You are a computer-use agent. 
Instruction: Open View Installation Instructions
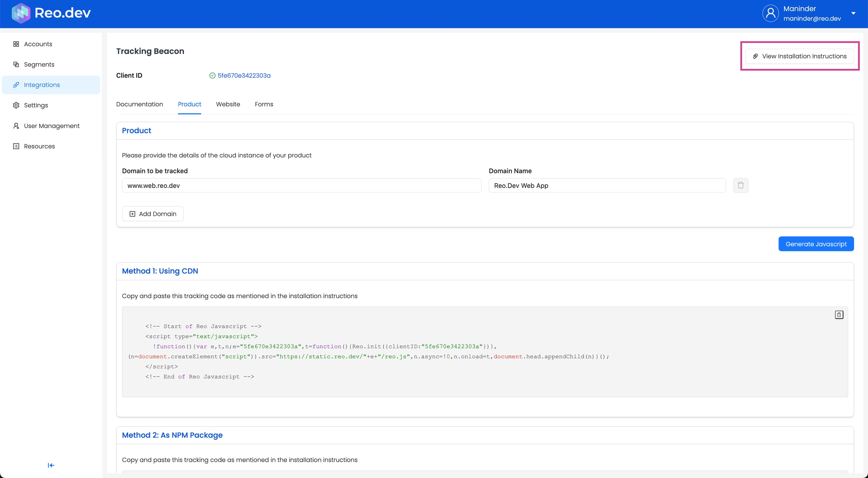pos(799,56)
